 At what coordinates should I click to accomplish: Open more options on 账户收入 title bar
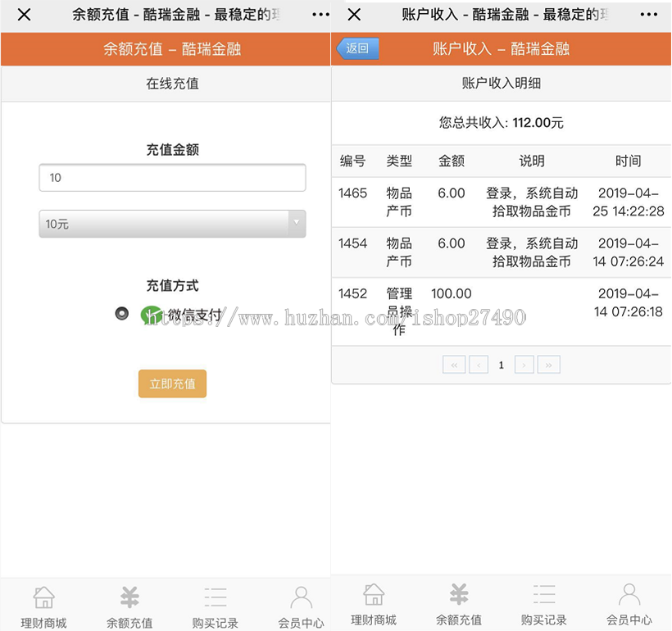[649, 15]
